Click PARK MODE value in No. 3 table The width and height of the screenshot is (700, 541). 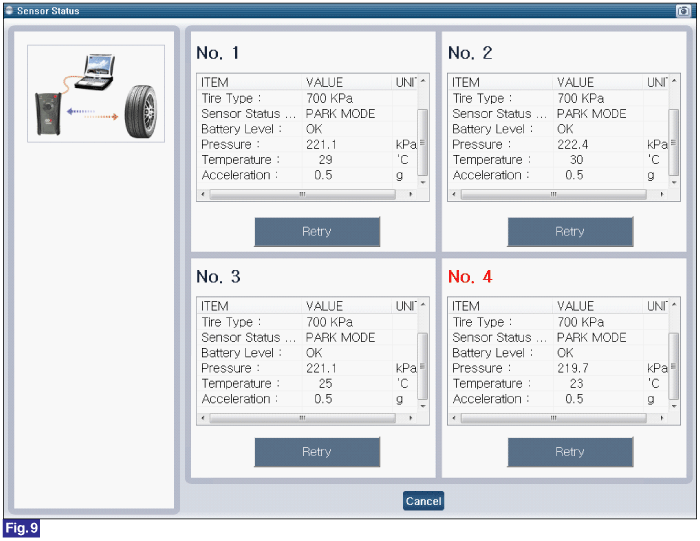point(340,337)
